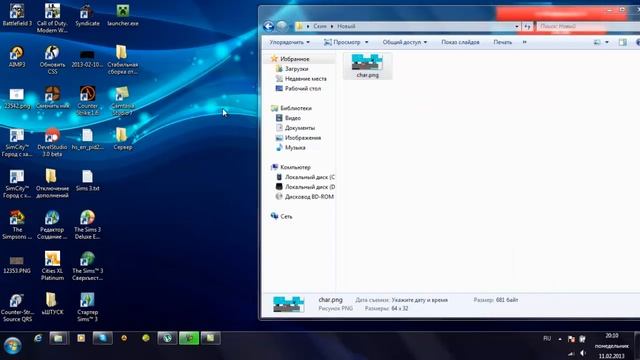Click the Печать toolbar button
Screen dimensions: 640x360
[x=502, y=42]
